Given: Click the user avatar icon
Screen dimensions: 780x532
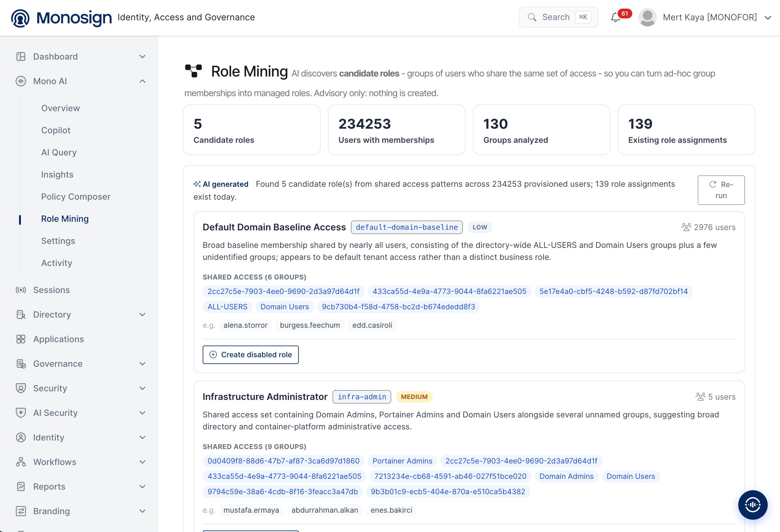Looking at the screenshot, I should [x=647, y=17].
